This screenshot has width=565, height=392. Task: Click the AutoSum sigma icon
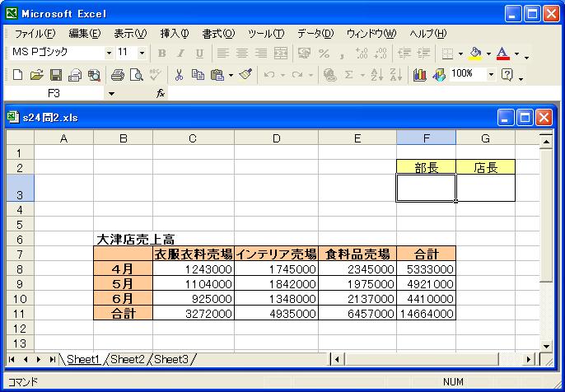point(348,75)
